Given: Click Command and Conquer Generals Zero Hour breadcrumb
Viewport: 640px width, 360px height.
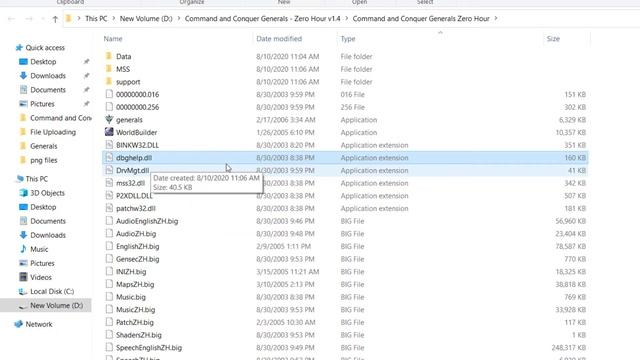Looking at the screenshot, I should click(421, 18).
